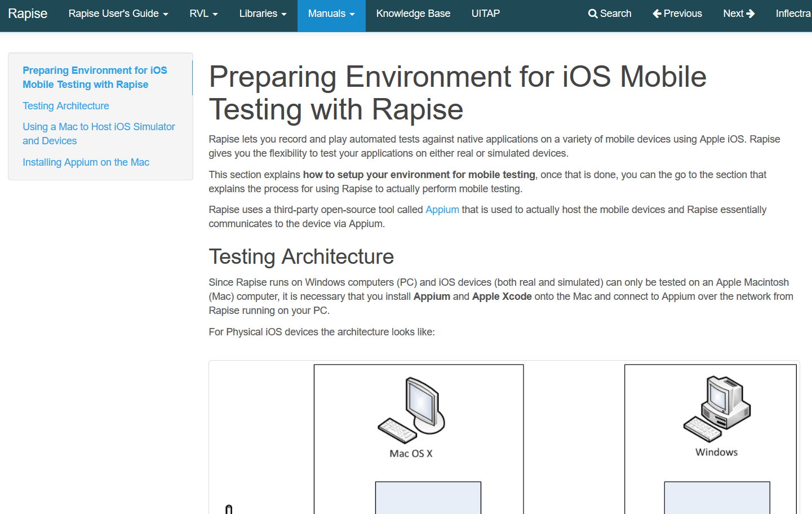Viewport: 812px width, 514px height.
Task: Open the Knowledge Base menu item
Action: click(413, 14)
